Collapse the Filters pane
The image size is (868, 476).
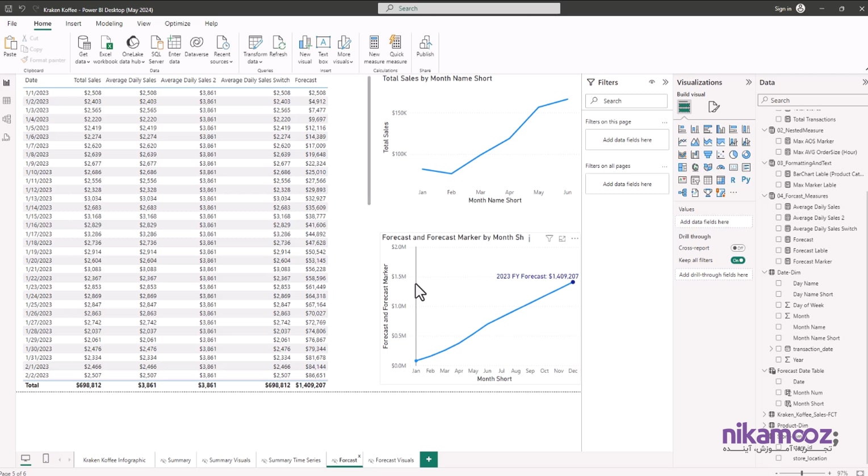pos(665,82)
